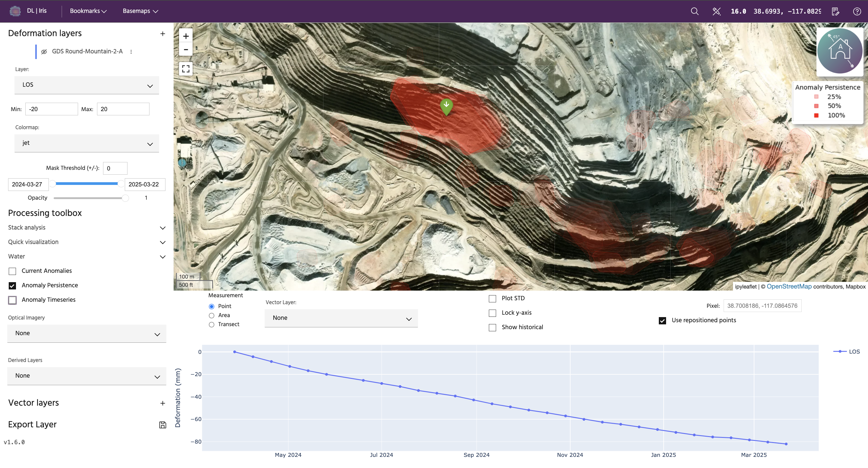Viewport: 868px width, 468px height.
Task: Zoom in on the map
Action: click(x=186, y=36)
